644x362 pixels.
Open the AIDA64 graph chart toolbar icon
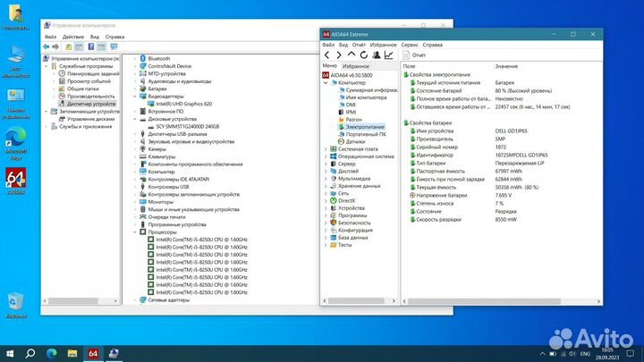(x=389, y=55)
